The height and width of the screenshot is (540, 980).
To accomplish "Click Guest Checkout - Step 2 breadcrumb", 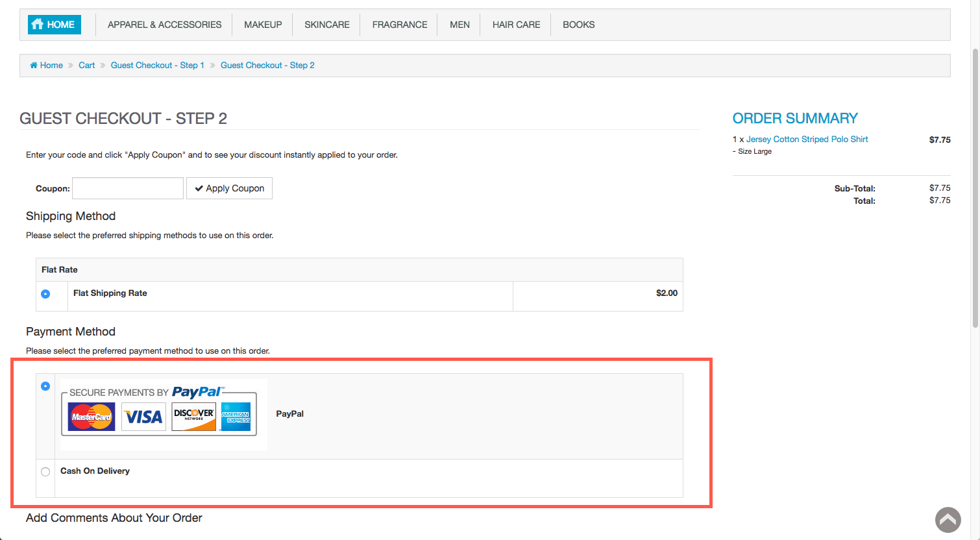I will coord(267,66).
